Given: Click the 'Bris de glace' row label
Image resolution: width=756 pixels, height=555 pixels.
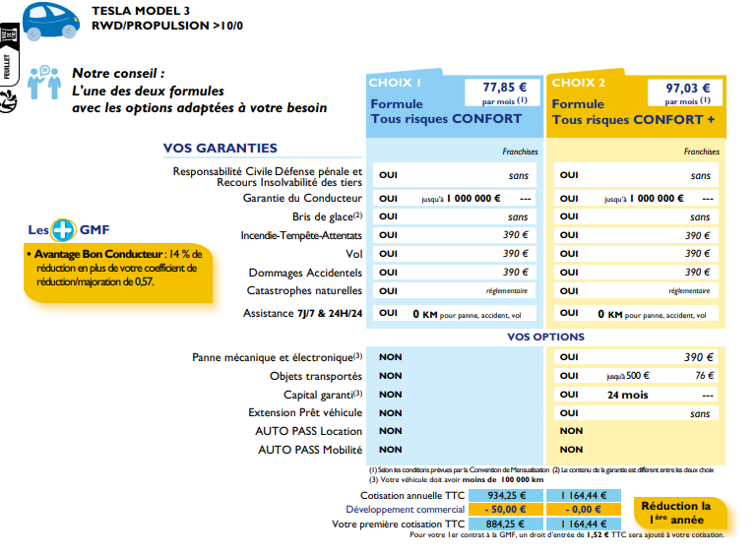Looking at the screenshot, I should pyautogui.click(x=328, y=216).
